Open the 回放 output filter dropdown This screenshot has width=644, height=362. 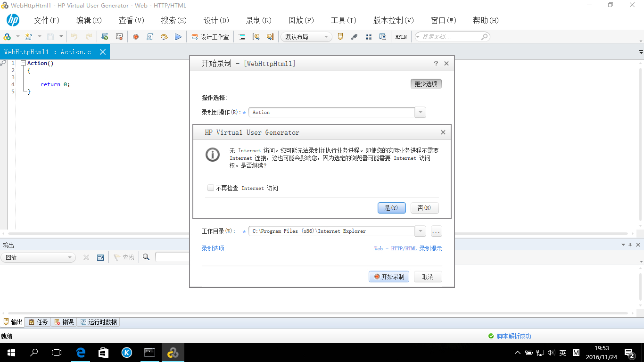(x=38, y=257)
